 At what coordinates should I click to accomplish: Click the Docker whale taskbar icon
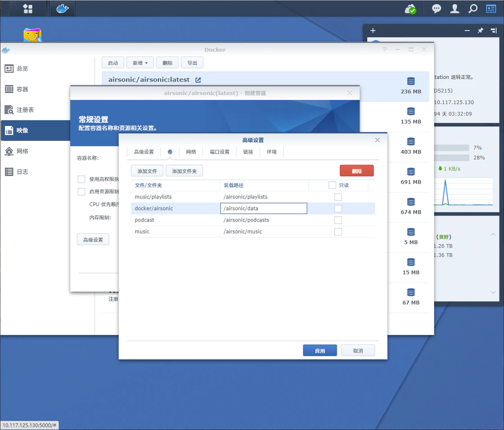(62, 9)
